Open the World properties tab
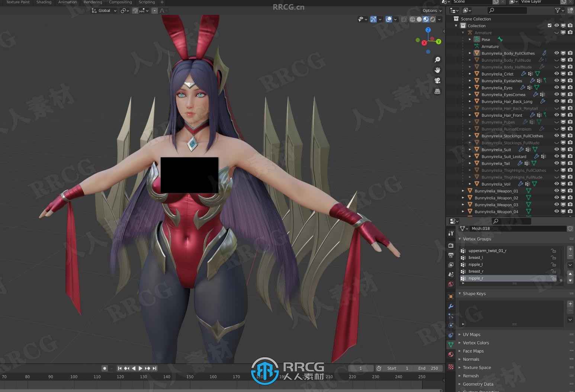The height and width of the screenshot is (392, 575). (451, 284)
